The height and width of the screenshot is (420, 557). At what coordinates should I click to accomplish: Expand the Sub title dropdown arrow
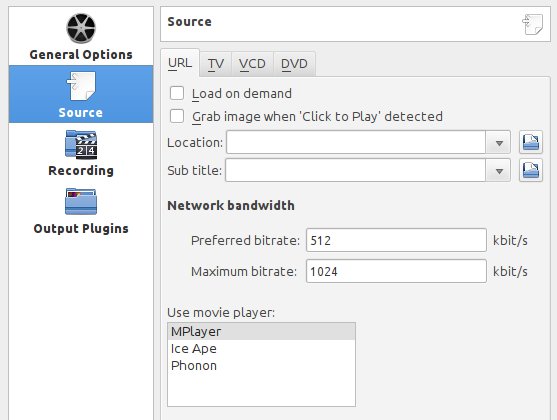[499, 171]
